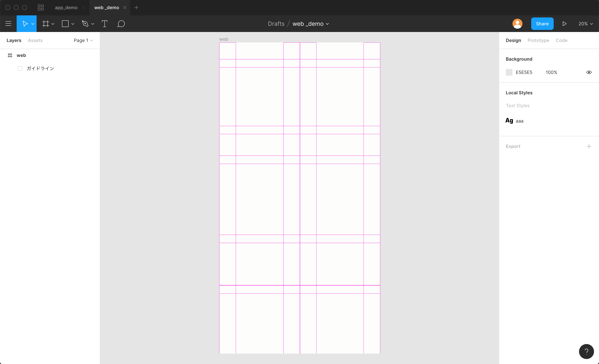Viewport: 599px width, 364px height.
Task: Click the group icon beside ガイドライン layer
Action: (x=20, y=69)
